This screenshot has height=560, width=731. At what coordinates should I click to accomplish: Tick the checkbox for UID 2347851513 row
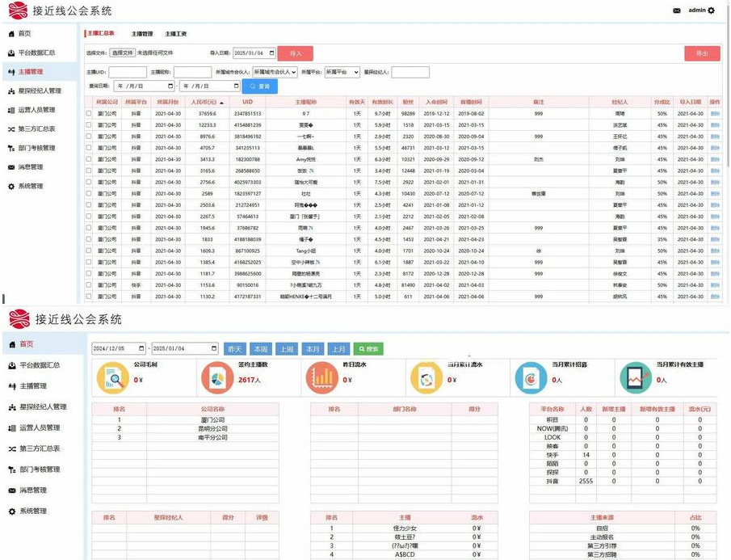pyautogui.click(x=89, y=113)
